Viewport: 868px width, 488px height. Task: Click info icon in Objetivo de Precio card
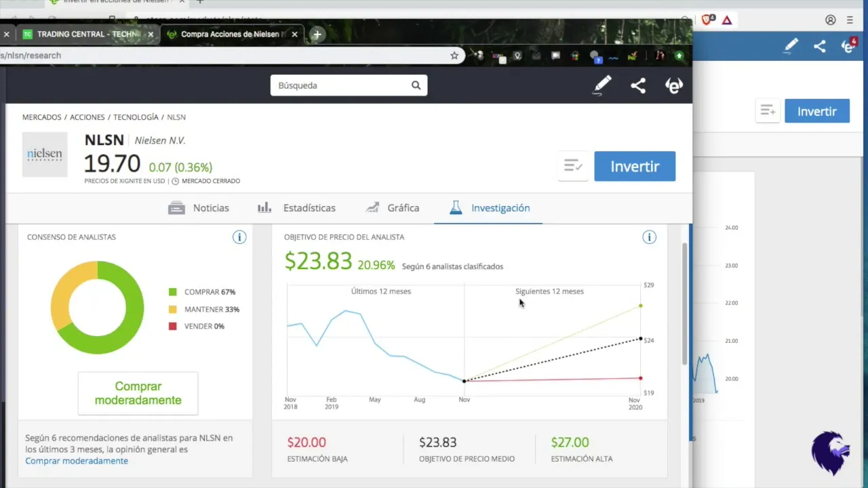[x=650, y=237]
